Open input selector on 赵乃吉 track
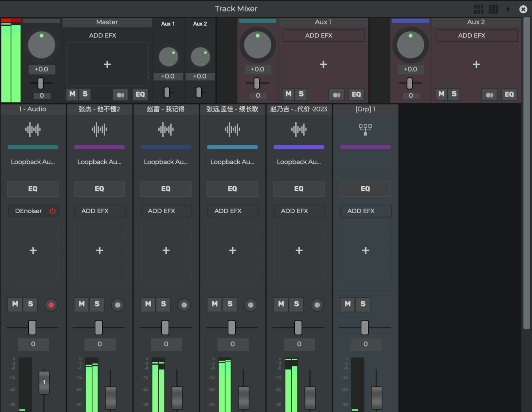The width and height of the screenshot is (532, 412). point(299,162)
